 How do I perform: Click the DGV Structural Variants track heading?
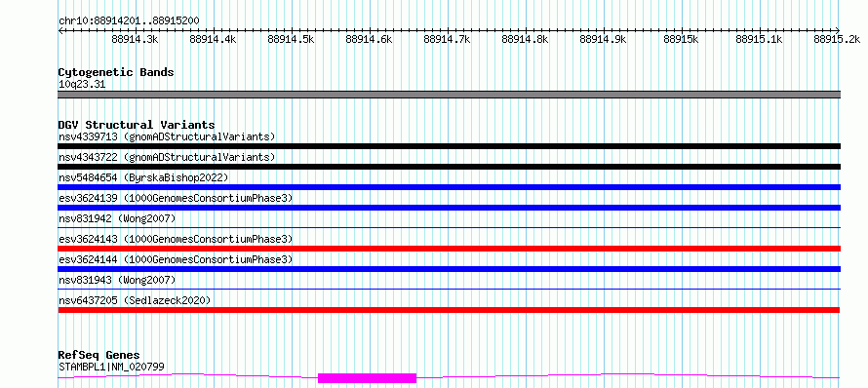[x=137, y=125]
